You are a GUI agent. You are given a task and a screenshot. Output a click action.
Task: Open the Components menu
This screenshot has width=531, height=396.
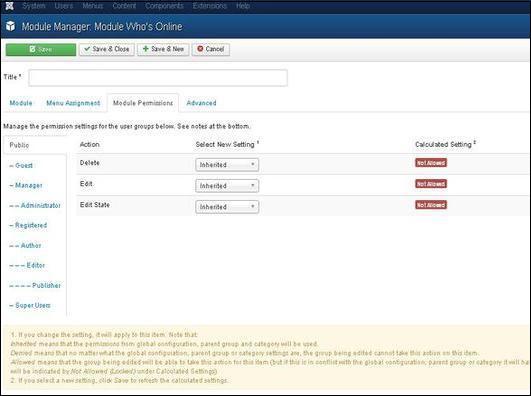tap(164, 6)
